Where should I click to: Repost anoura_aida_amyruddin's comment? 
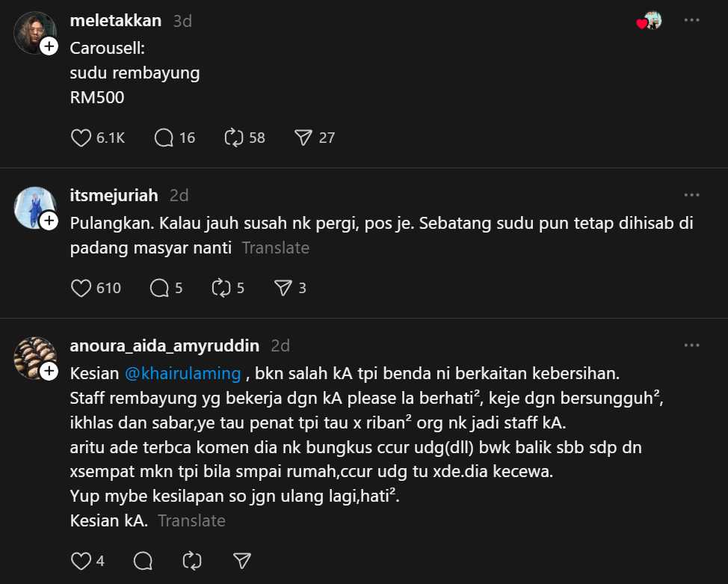[x=192, y=560]
